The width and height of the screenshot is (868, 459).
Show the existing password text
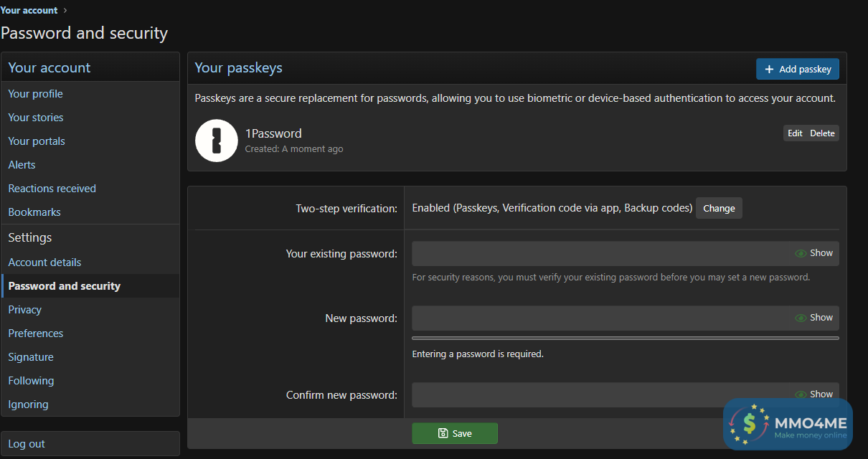pyautogui.click(x=813, y=253)
